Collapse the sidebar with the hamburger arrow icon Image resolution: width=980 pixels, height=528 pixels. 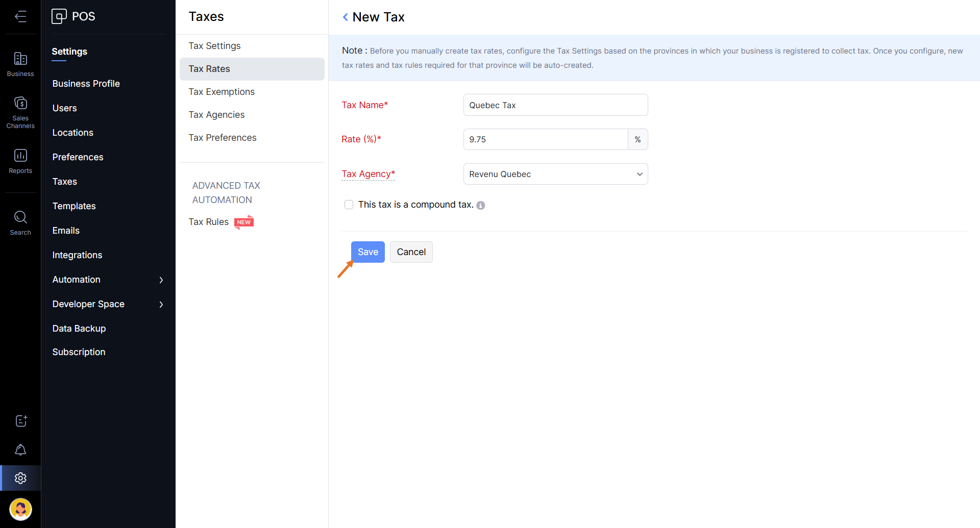pos(20,16)
